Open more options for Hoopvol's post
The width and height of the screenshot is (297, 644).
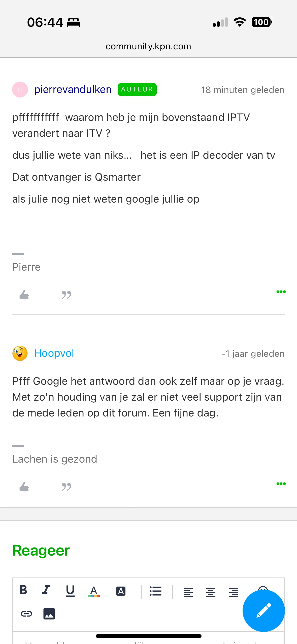tap(281, 484)
